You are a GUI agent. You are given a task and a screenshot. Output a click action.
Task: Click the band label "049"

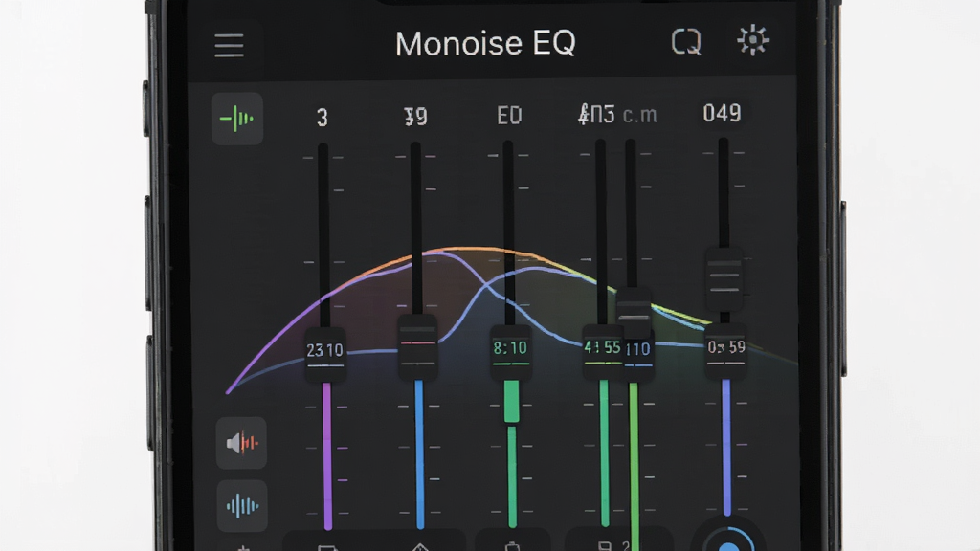tap(722, 113)
